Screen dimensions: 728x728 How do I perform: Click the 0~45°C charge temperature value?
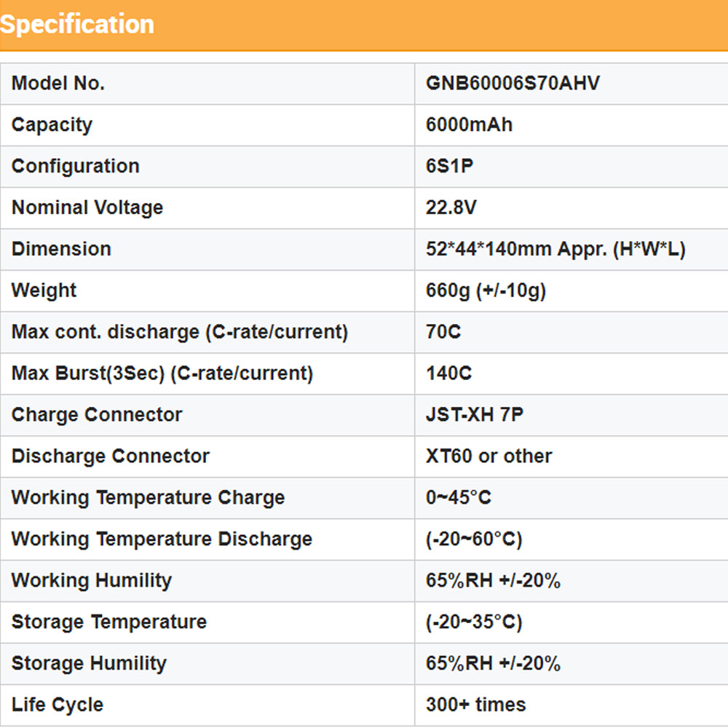coord(459,498)
